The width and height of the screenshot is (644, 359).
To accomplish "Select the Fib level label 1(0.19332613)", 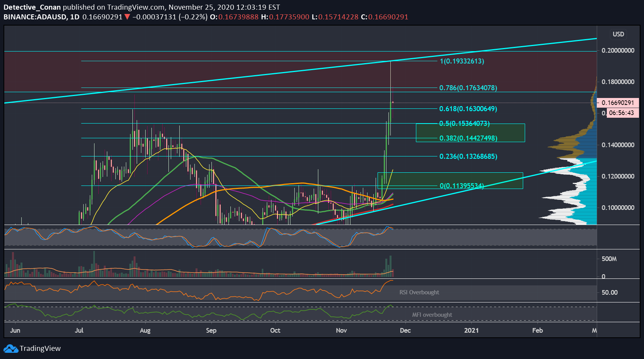I will 462,61.
